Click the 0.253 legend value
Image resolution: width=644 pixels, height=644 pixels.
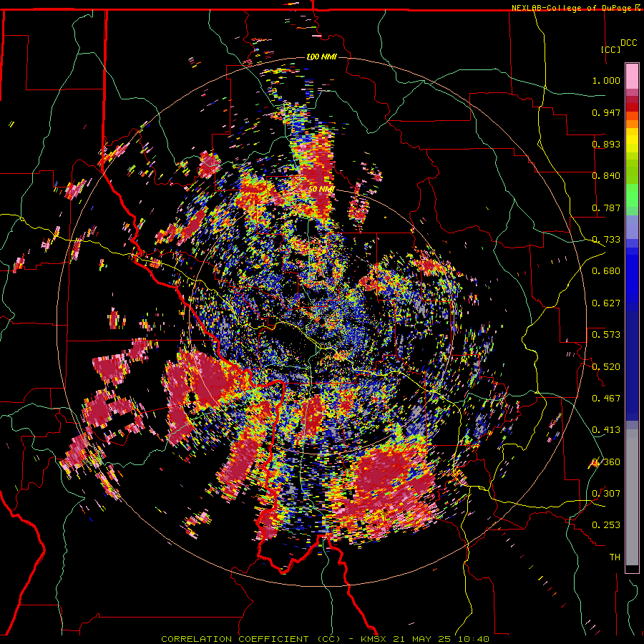tap(606, 525)
